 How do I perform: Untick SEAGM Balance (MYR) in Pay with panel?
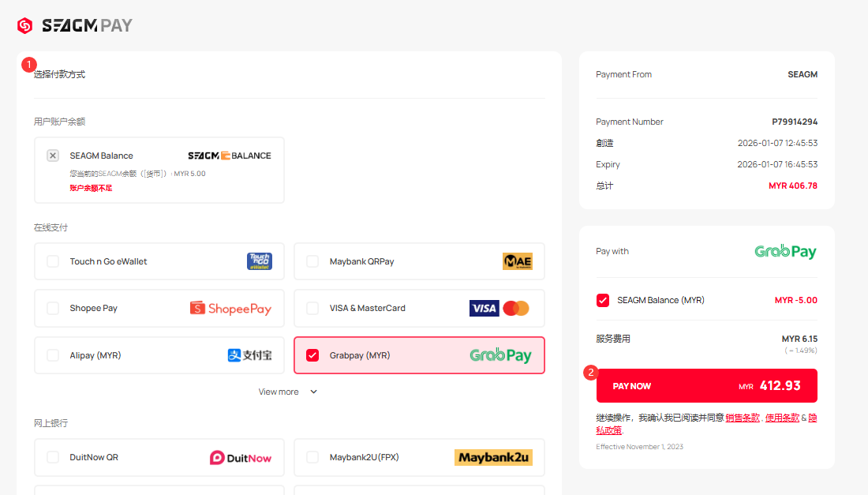(603, 300)
